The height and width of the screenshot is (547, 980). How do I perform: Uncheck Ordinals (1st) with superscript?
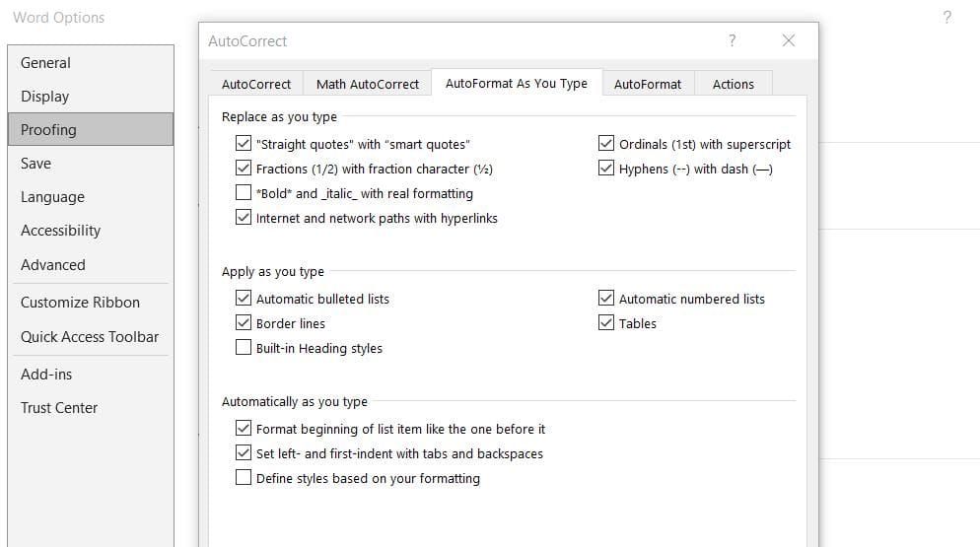606,144
